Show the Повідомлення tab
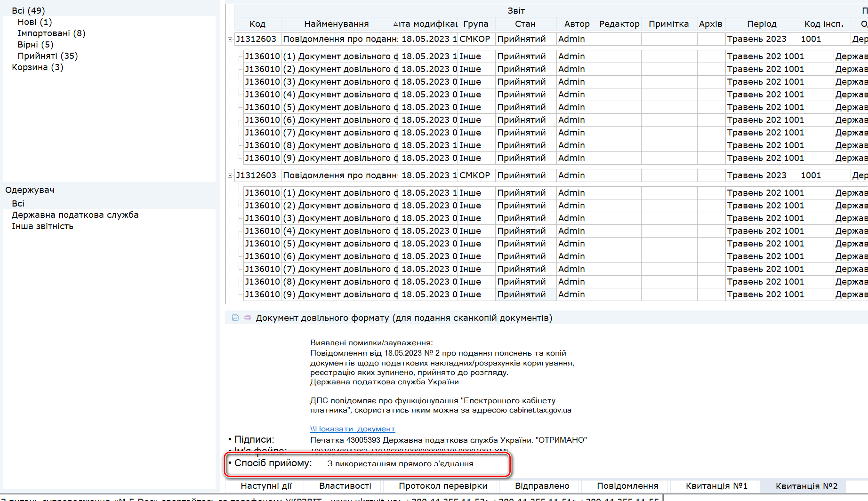 click(627, 486)
